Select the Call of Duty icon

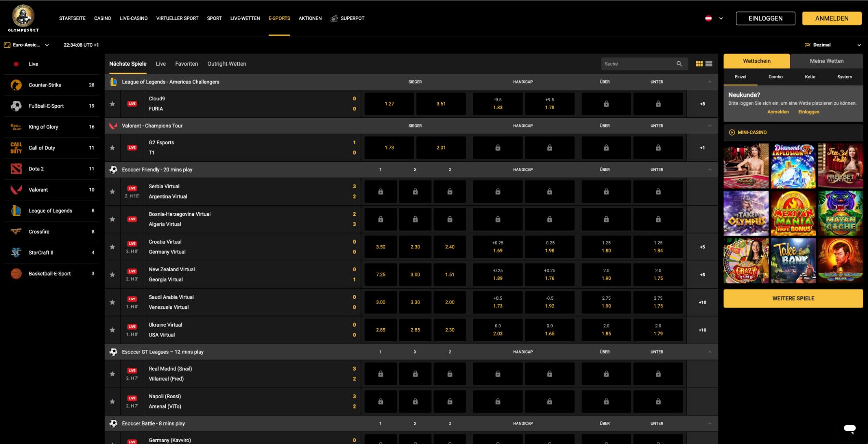click(16, 148)
